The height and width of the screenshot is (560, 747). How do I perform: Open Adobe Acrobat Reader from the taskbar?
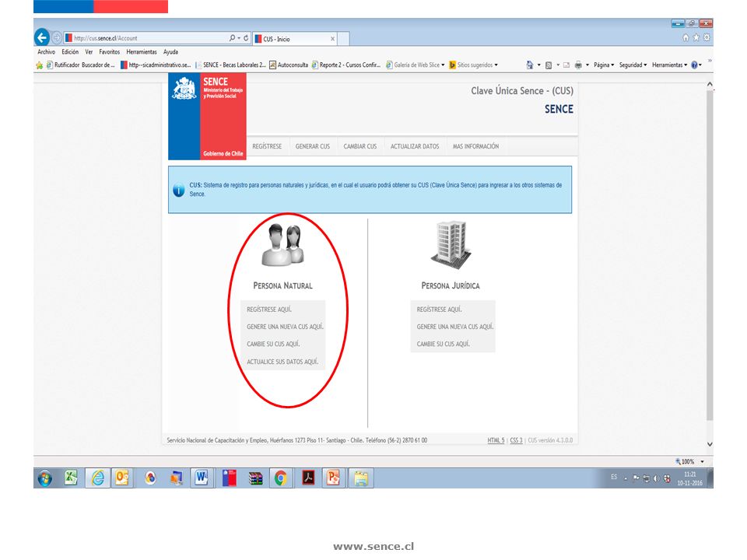(308, 478)
